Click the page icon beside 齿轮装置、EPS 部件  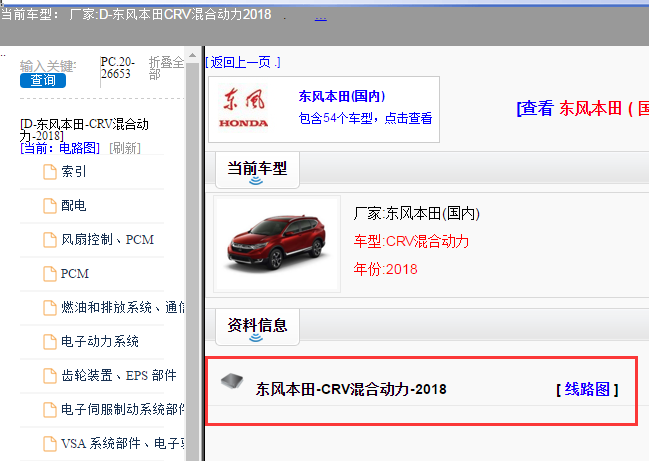tap(50, 376)
